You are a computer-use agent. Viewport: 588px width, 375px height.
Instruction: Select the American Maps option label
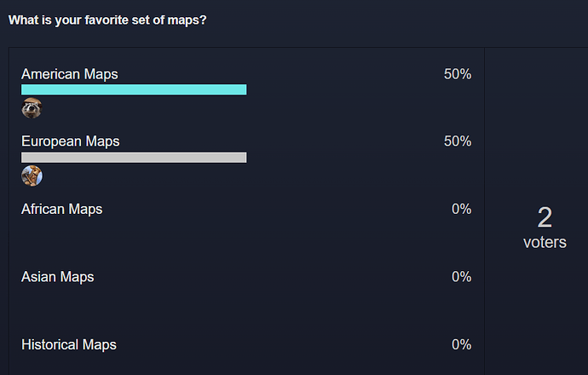coord(70,74)
